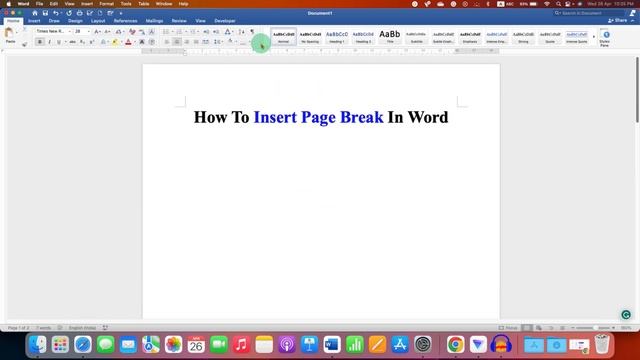This screenshot has width=640, height=360.
Task: Apply the Normal style
Action: point(284,37)
